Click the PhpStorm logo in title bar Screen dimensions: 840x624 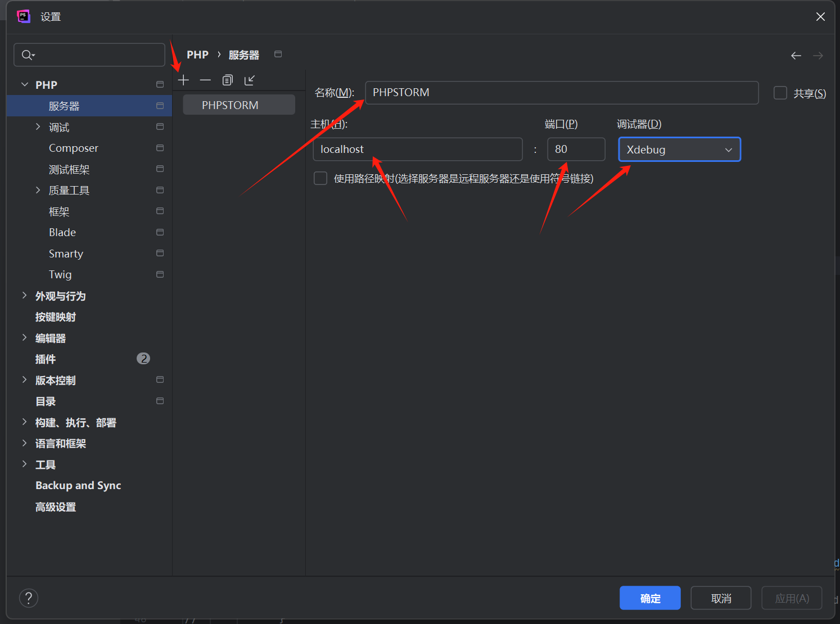click(x=23, y=16)
